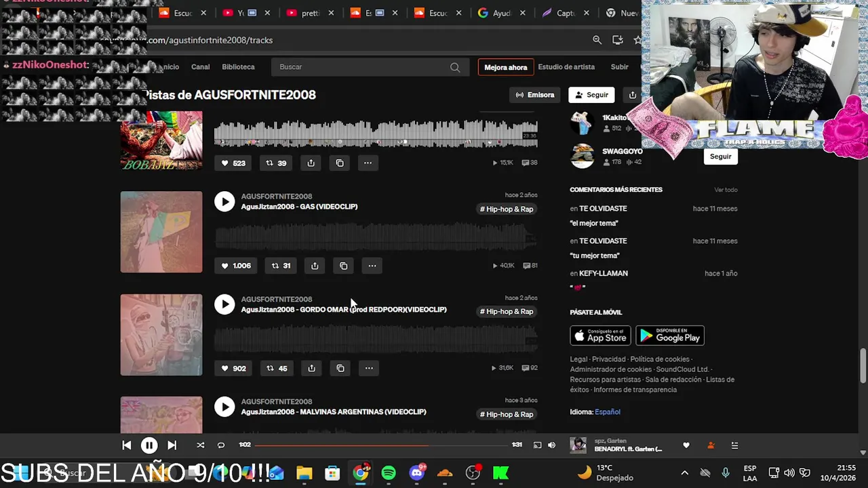Pause the currently playing track

[149, 445]
